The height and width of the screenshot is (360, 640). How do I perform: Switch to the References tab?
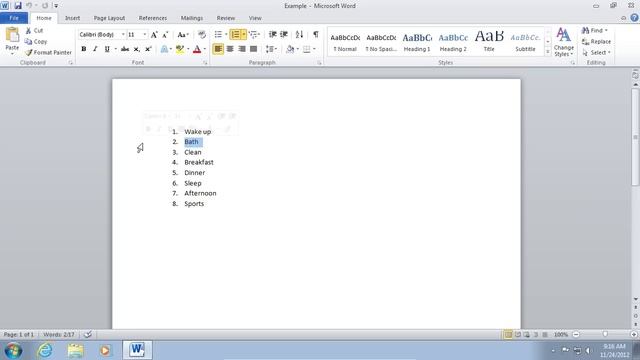[153, 18]
